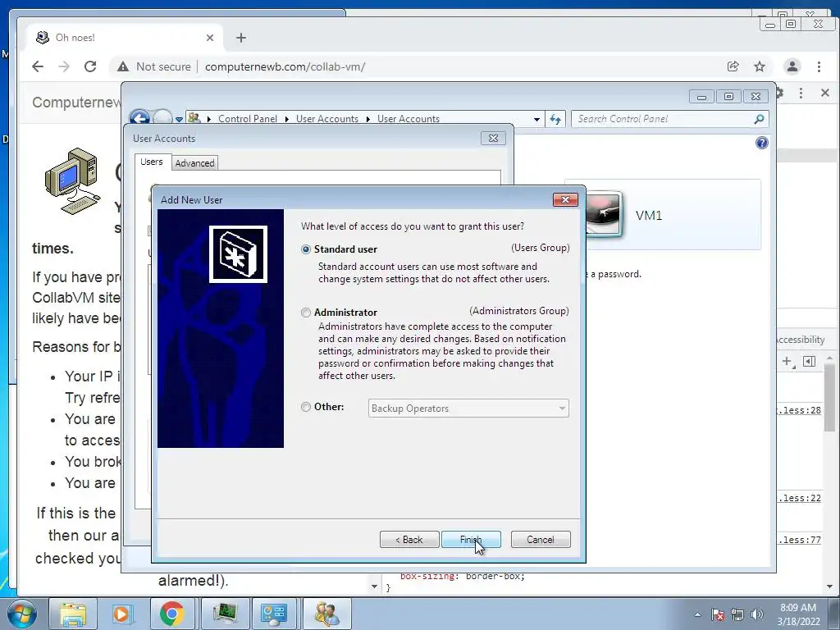This screenshot has height=630, width=840.
Task: Open the Windows Start menu
Action: pyautogui.click(x=22, y=614)
